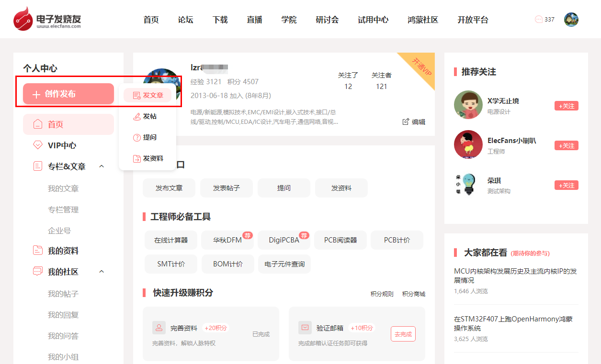Click 去完成 for 验证邮箱 task
The image size is (601, 364).
403,334
